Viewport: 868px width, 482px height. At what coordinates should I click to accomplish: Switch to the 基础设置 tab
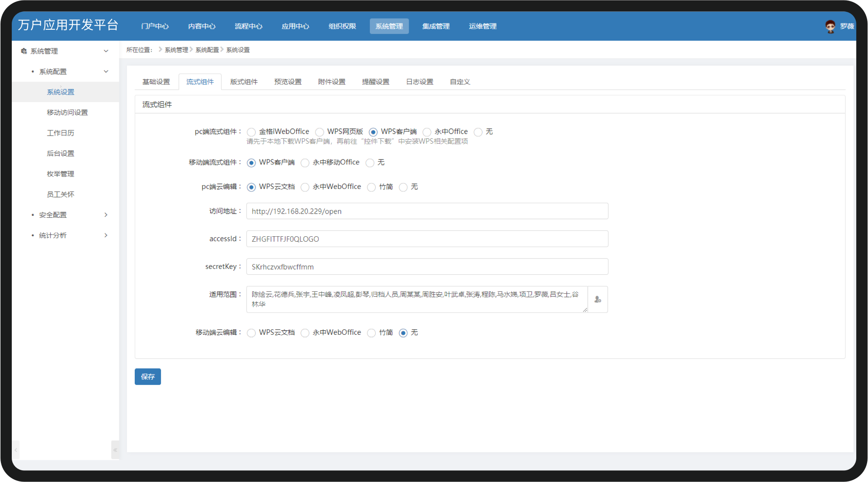point(156,82)
